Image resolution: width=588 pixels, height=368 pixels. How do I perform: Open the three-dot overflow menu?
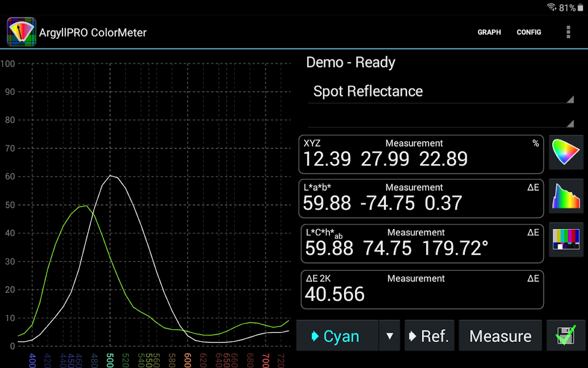[x=568, y=32]
